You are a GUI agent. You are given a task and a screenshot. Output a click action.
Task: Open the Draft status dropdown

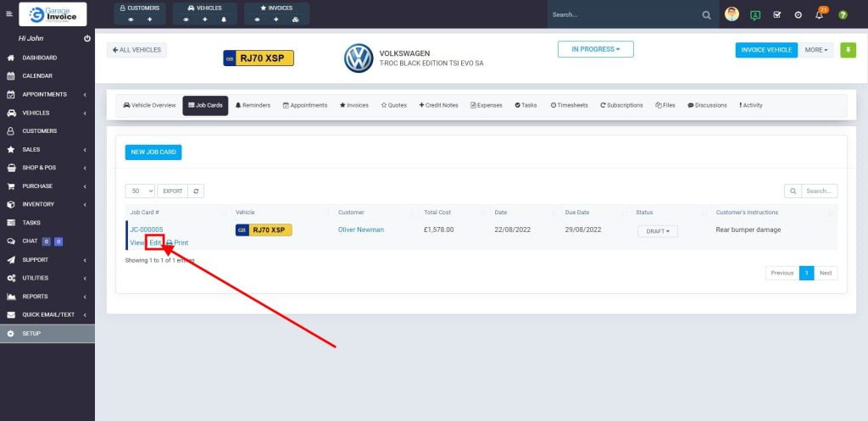658,231
